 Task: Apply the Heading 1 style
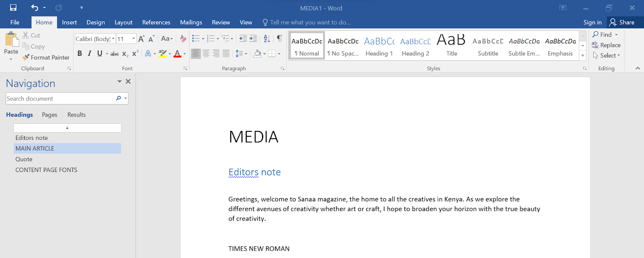pyautogui.click(x=379, y=46)
